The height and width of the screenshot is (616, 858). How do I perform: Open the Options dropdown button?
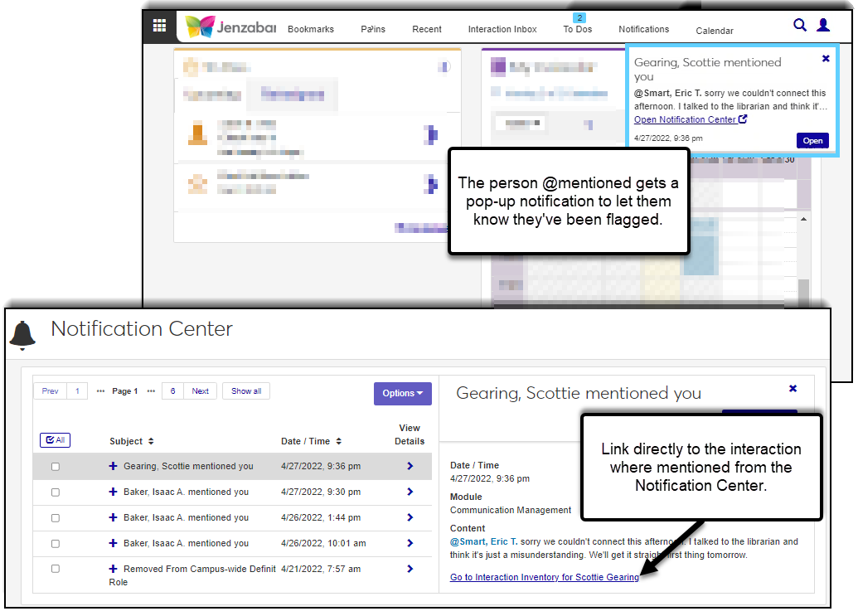[403, 394]
